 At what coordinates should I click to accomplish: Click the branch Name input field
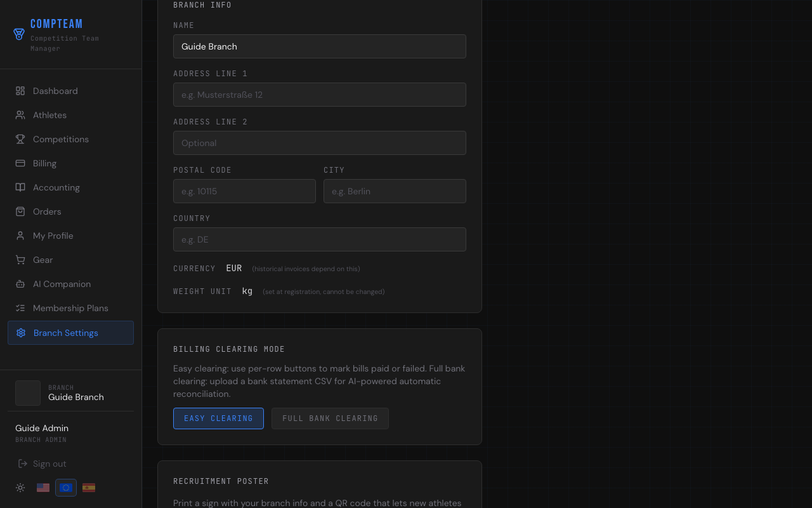click(x=320, y=46)
